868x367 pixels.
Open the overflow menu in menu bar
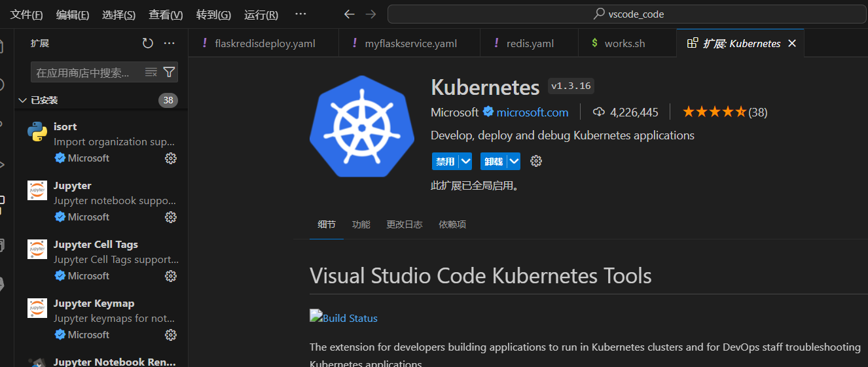[x=300, y=14]
